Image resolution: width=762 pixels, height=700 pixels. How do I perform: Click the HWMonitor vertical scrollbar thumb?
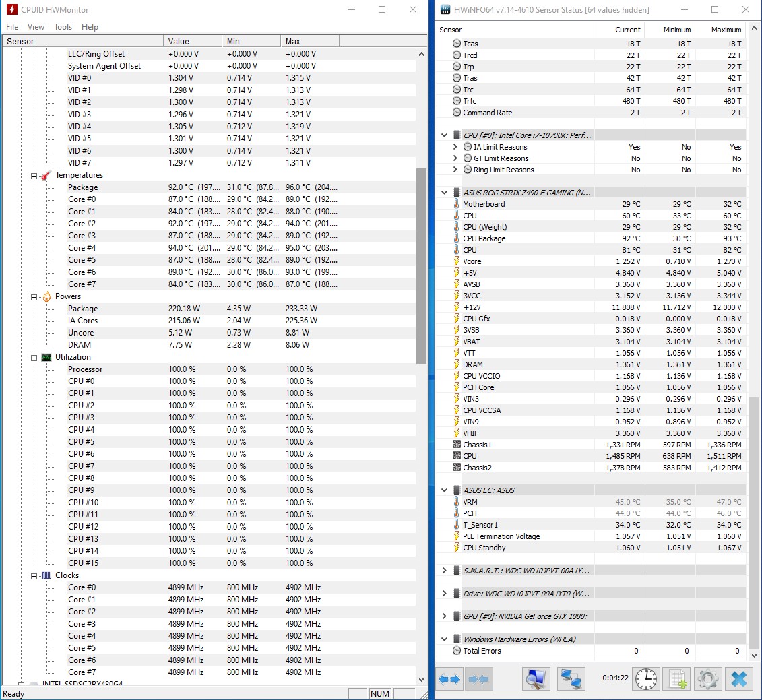[421, 266]
